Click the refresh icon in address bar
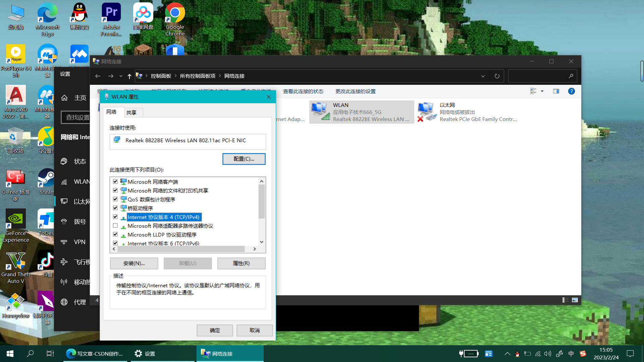 497,76
